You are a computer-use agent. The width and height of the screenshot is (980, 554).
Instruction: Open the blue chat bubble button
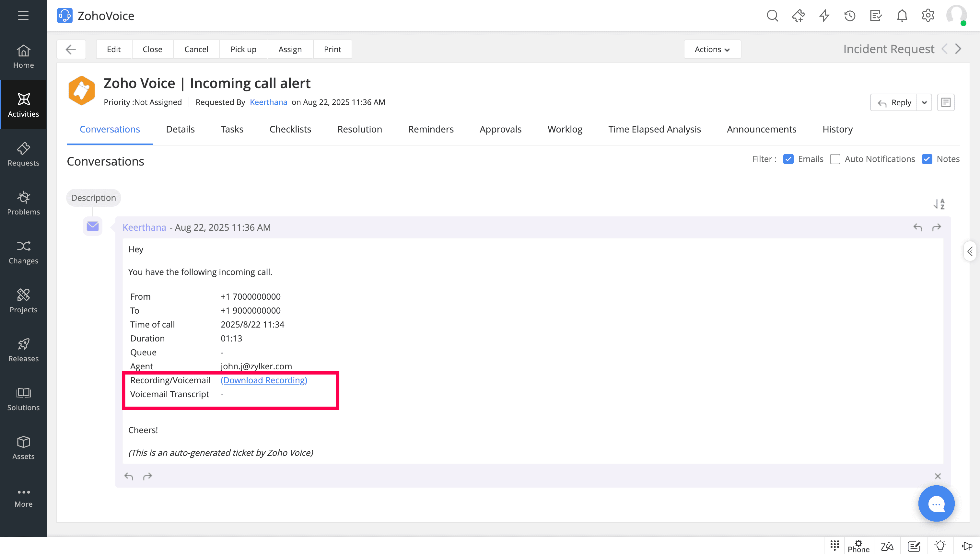936,503
